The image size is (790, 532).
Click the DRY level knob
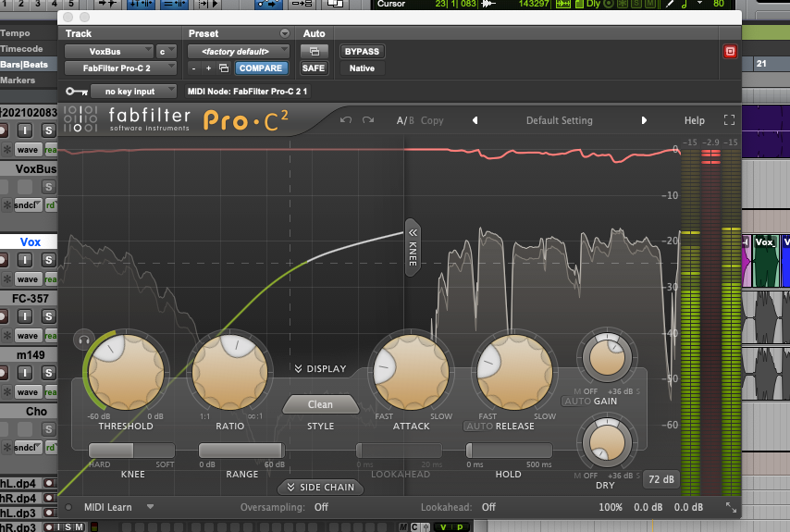(x=607, y=442)
